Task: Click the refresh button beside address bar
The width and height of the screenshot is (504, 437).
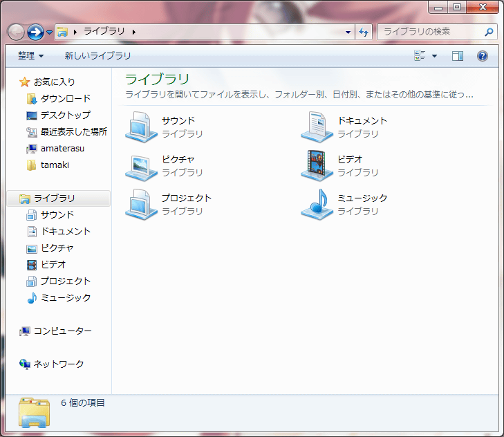Action: [364, 32]
